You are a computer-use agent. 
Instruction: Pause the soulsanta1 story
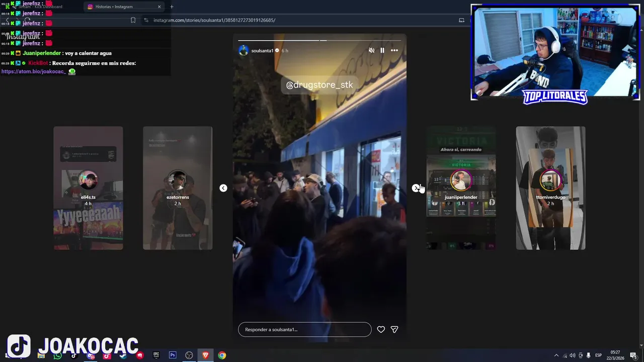(x=382, y=50)
